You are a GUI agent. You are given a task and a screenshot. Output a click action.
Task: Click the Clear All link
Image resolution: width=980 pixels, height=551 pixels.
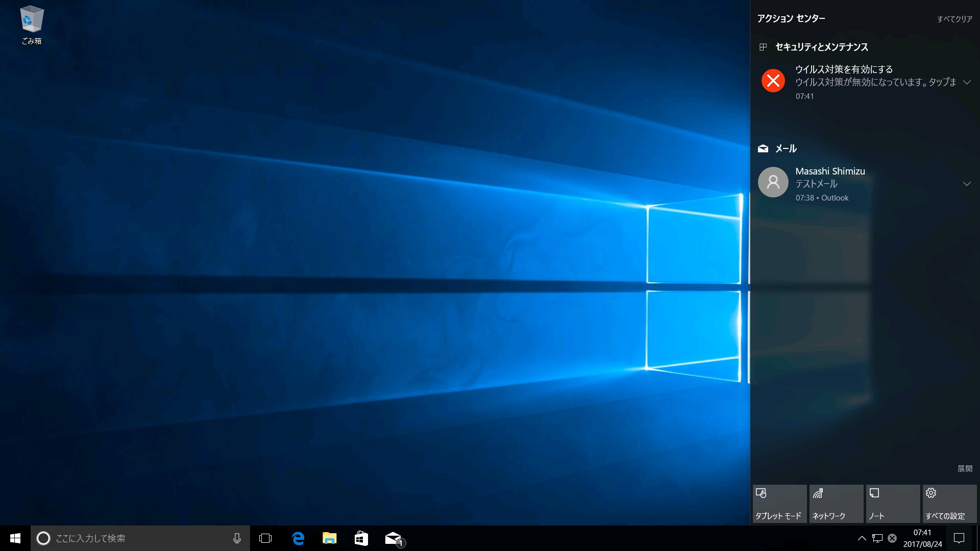click(x=954, y=19)
